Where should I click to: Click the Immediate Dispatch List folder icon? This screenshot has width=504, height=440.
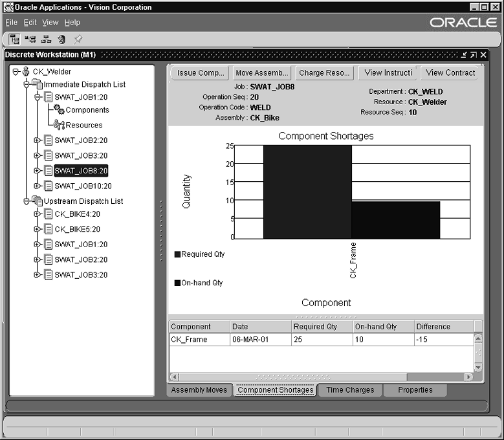(38, 84)
